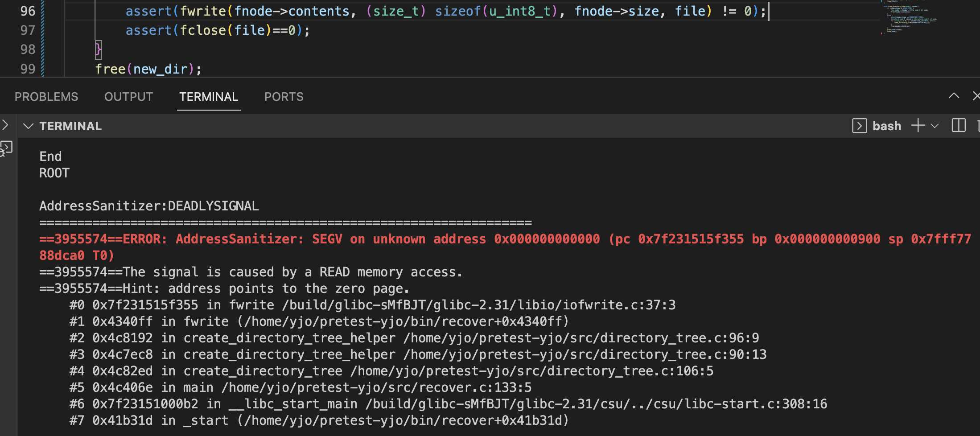The image size is (980, 436).
Task: Kill the terminal using the trash icon
Action: 978,126
